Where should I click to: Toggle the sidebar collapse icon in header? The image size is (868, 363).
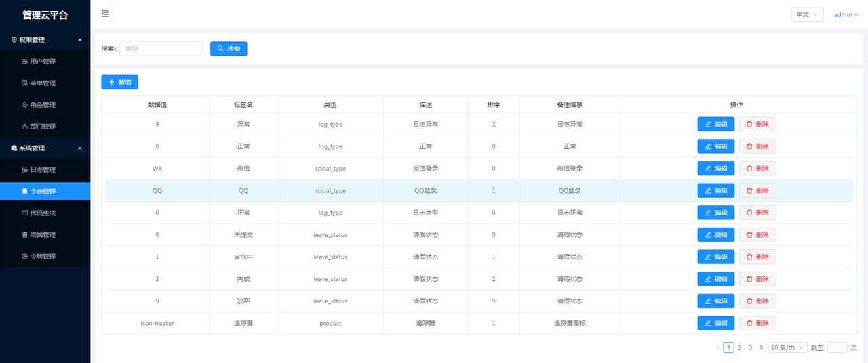coord(105,14)
